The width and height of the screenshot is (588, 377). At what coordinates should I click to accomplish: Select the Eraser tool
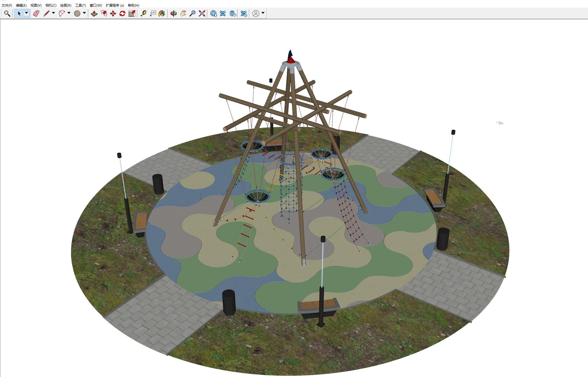click(36, 13)
